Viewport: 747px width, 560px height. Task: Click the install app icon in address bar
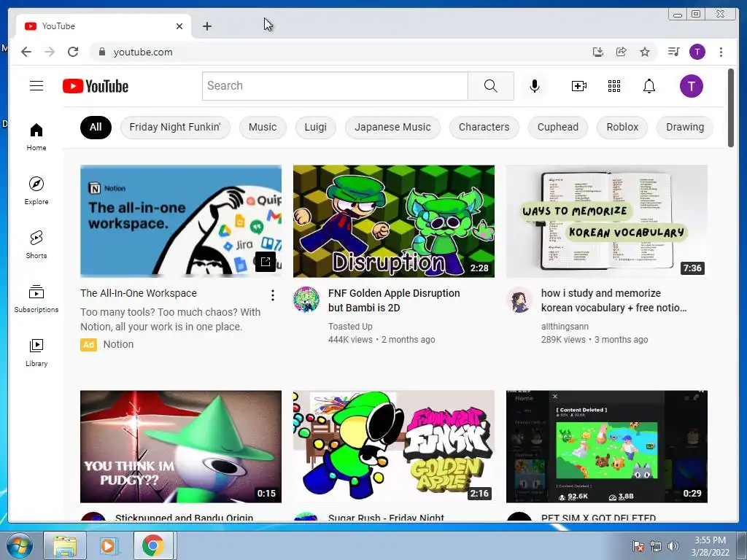598,52
